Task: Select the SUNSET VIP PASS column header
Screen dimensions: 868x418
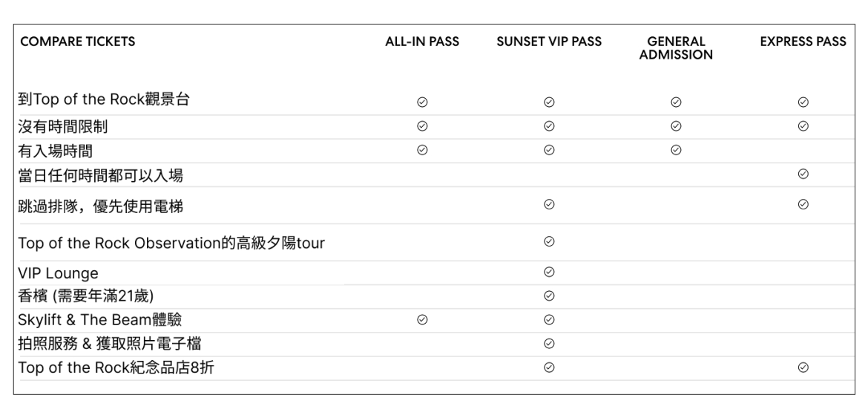Action: [x=549, y=42]
